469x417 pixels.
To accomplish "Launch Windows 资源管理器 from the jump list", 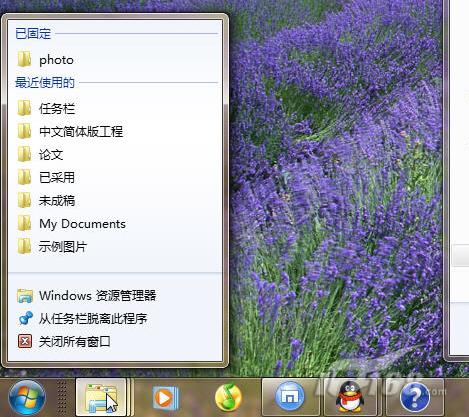I will (115, 296).
